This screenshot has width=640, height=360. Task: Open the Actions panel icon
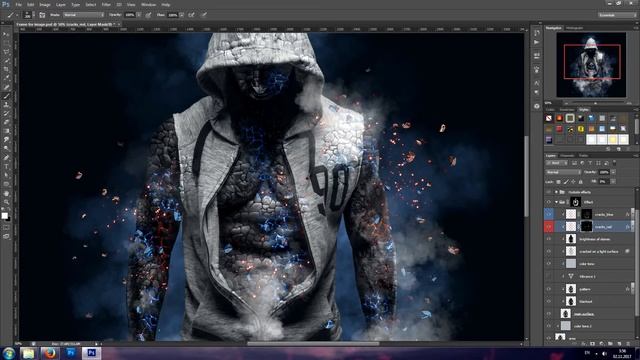click(x=537, y=42)
